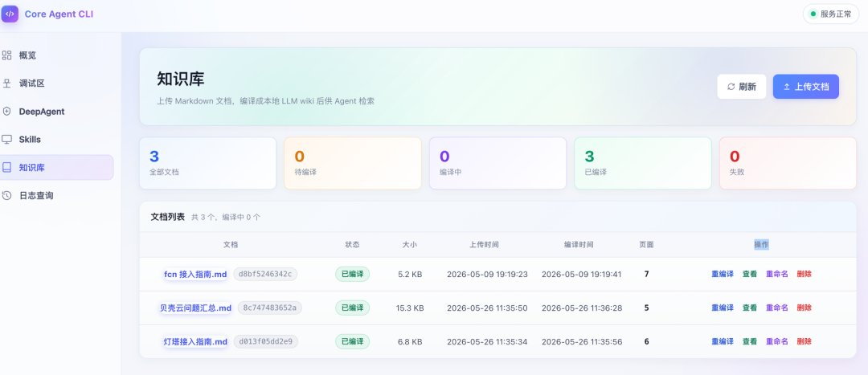Open the DeepAgent section

[56, 111]
